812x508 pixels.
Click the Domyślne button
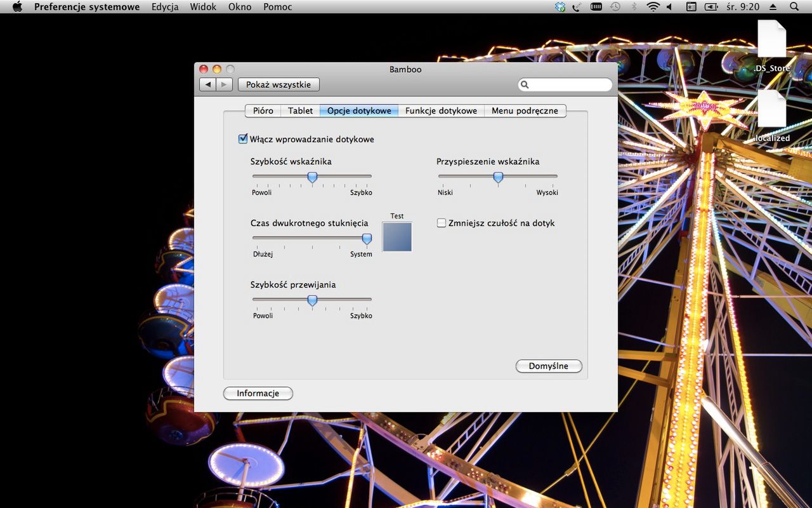click(548, 366)
